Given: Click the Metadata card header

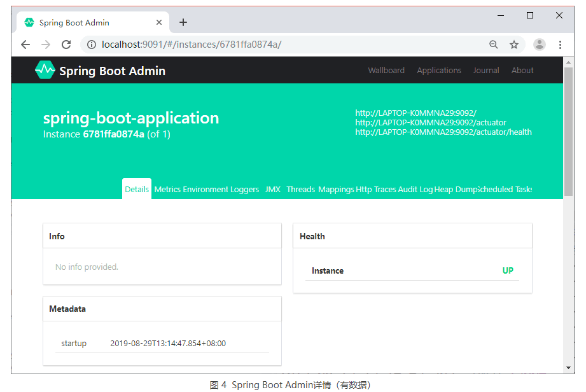Looking at the screenshot, I should coord(162,309).
